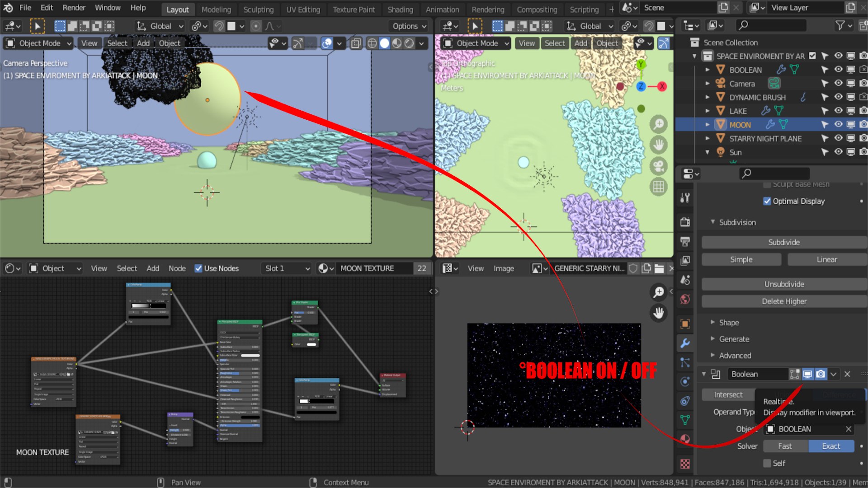The height and width of the screenshot is (488, 868).
Task: Hide the Camera object with its eye icon
Action: [x=838, y=83]
